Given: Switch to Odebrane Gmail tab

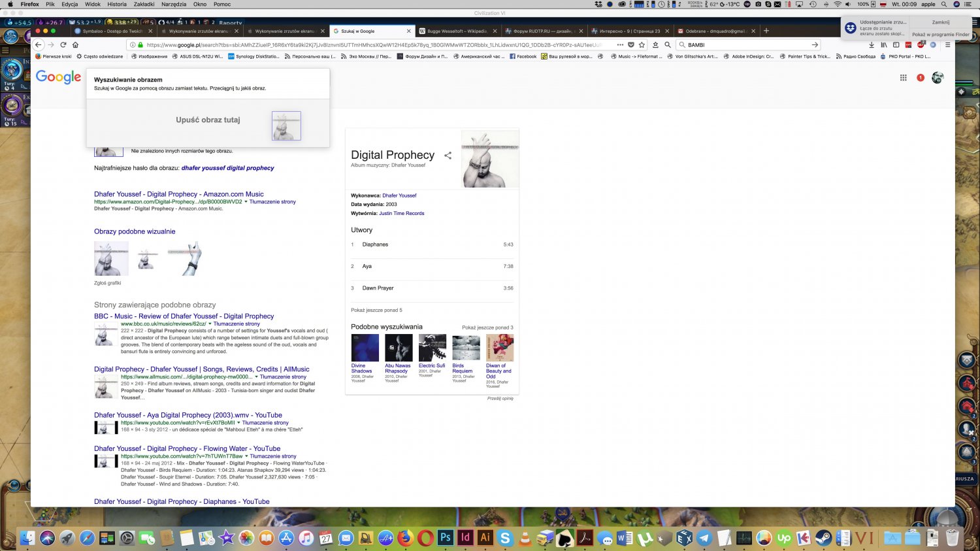Looking at the screenshot, I should (x=716, y=31).
